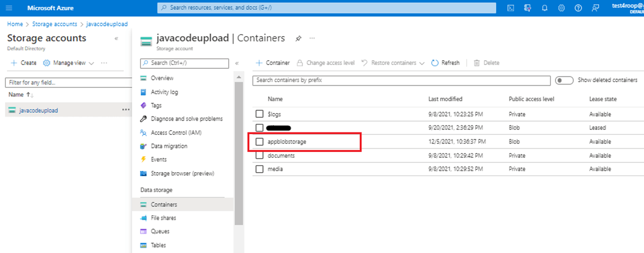The image size is (644, 253).
Task: Toggle Show deleted containers switch
Action: [564, 80]
